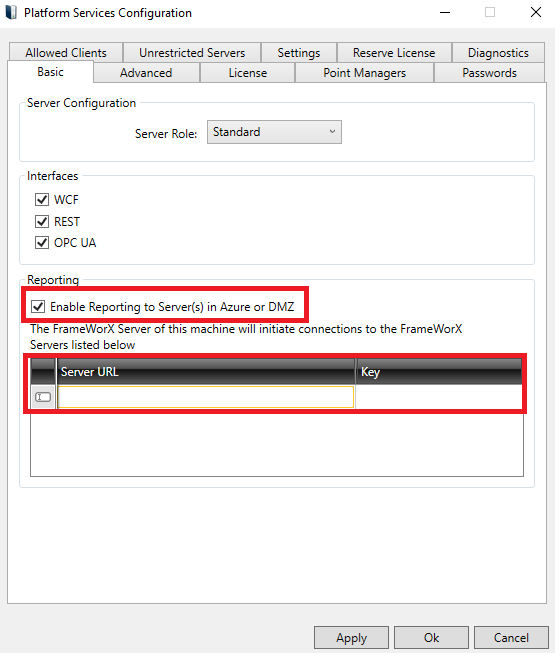Uncheck the WCF interface checkbox

[x=42, y=199]
